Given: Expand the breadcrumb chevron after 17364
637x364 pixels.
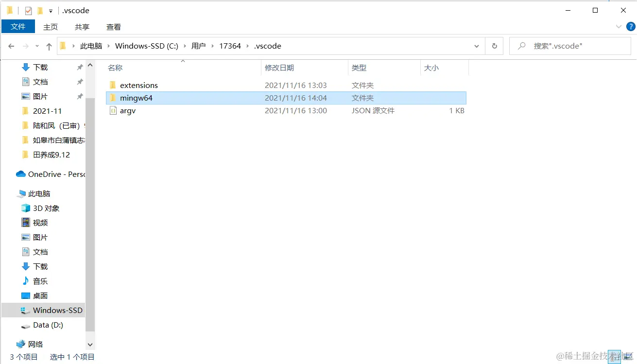Looking at the screenshot, I should pos(248,46).
